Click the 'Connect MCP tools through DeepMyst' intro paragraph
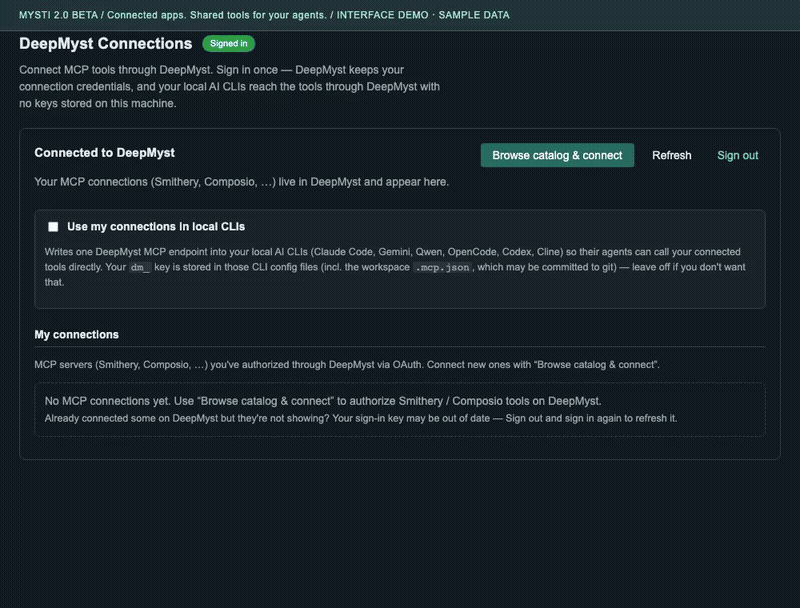The image size is (800, 608). coord(230,86)
